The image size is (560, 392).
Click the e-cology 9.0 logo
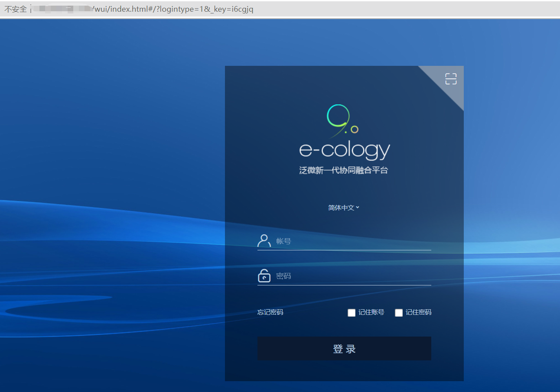[x=345, y=132]
